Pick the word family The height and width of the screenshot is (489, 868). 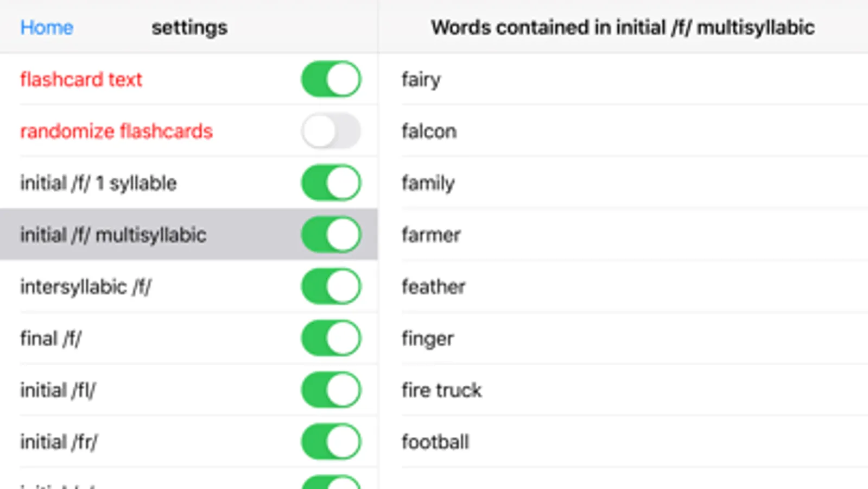click(x=428, y=183)
